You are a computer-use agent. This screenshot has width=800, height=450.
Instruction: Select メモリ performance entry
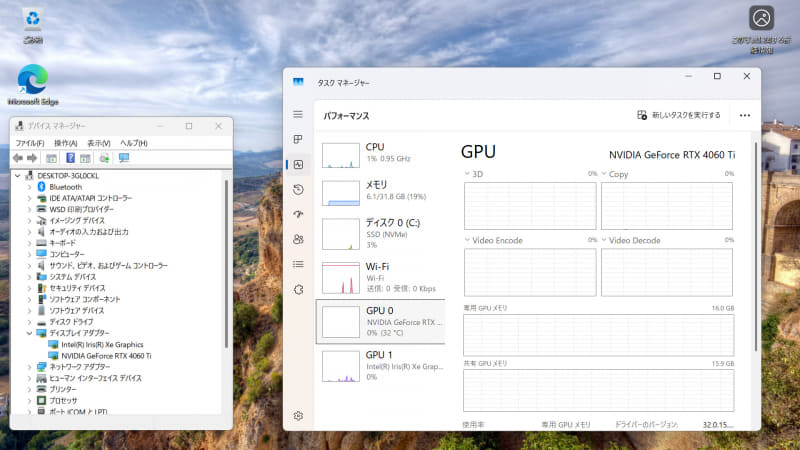pyautogui.click(x=381, y=192)
